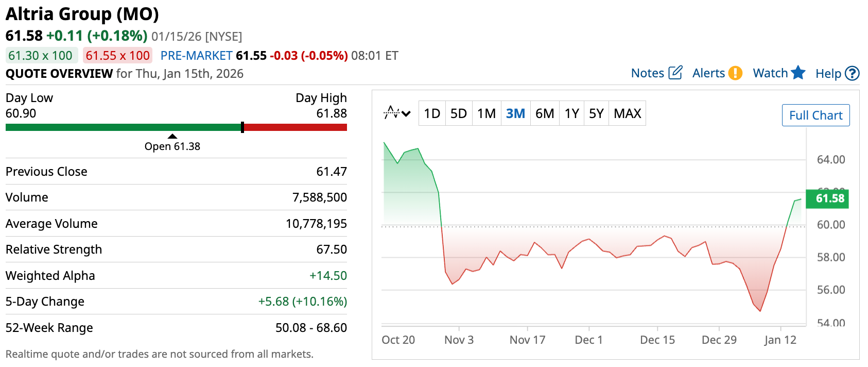Image resolution: width=868 pixels, height=367 pixels.
Task: Select the MAX chart range
Action: (x=627, y=113)
